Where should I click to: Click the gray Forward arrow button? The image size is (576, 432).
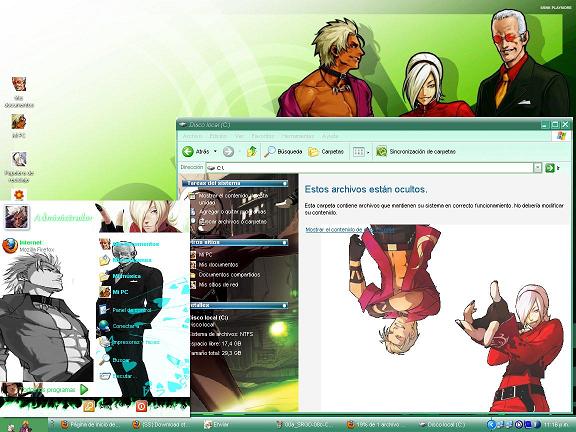coord(228,151)
